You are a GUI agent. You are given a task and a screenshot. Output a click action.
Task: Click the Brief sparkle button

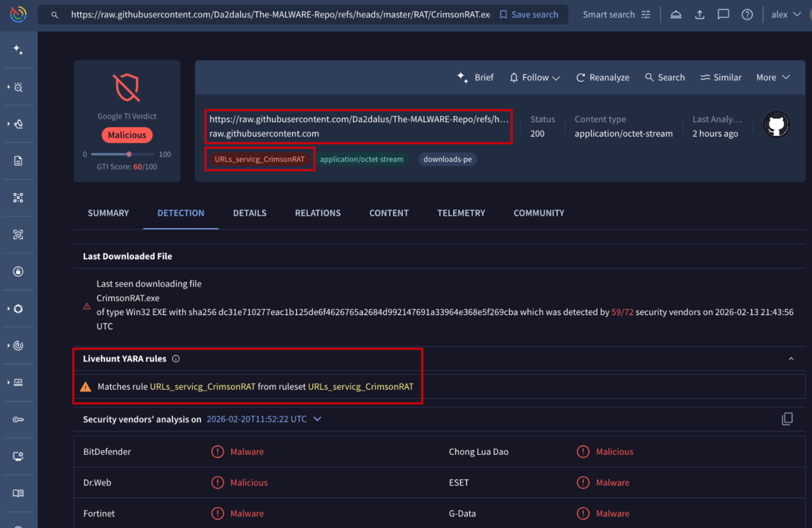click(475, 78)
